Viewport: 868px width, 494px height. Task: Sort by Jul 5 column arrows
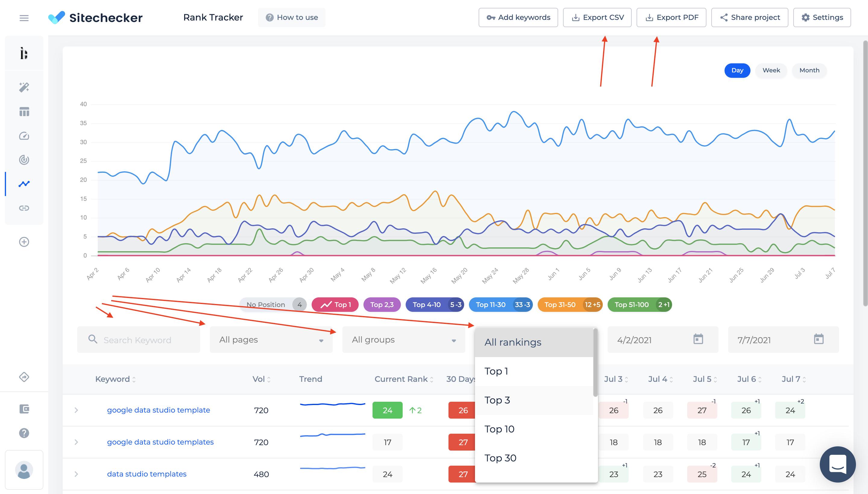coord(715,380)
